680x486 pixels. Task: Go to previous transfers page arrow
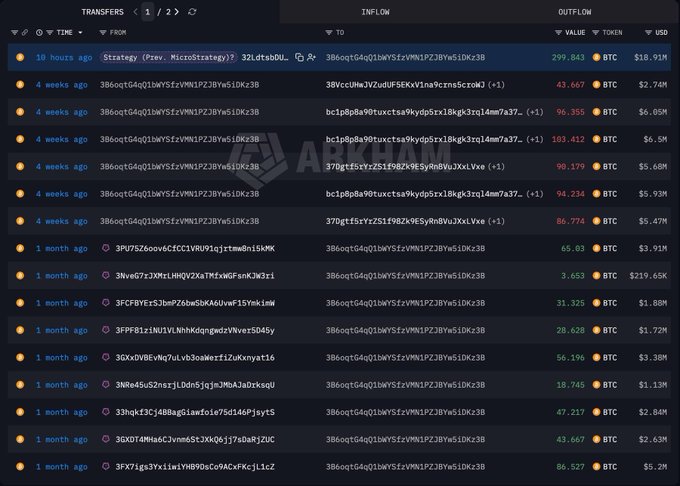coord(135,12)
